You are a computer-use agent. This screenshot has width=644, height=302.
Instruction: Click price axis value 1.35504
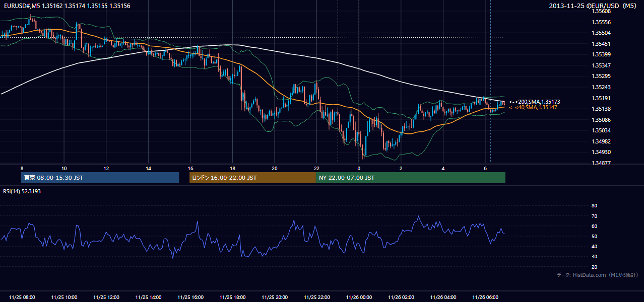pos(601,33)
